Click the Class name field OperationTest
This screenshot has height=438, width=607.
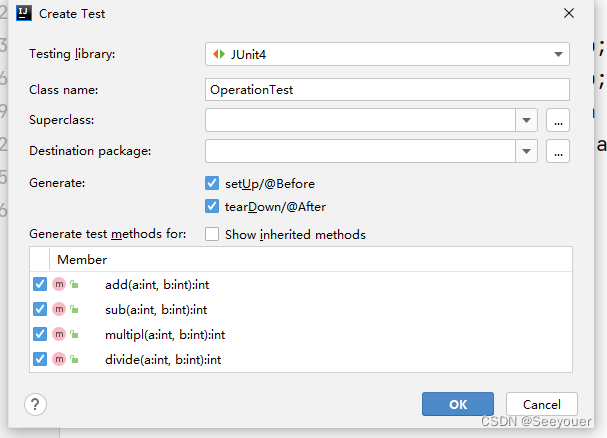coord(387,90)
